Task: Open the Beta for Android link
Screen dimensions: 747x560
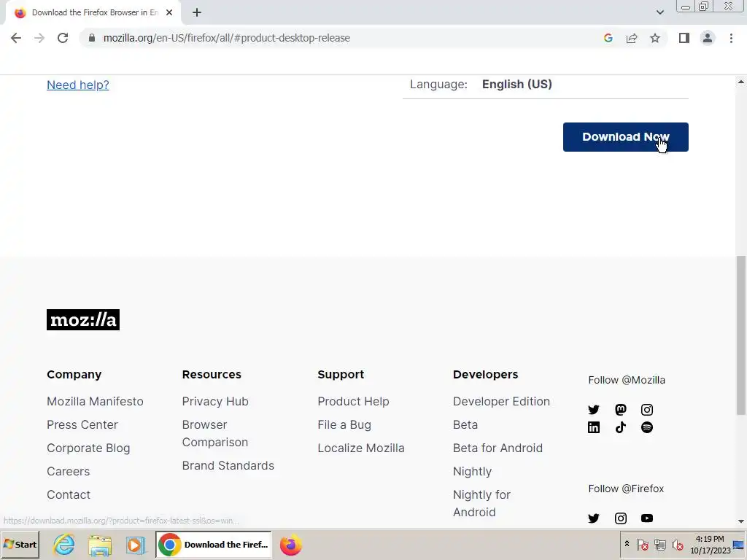Action: (x=498, y=448)
